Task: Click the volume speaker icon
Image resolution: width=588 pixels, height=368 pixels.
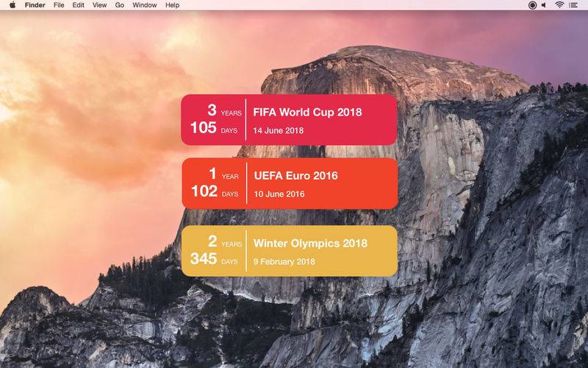Action: point(544,5)
